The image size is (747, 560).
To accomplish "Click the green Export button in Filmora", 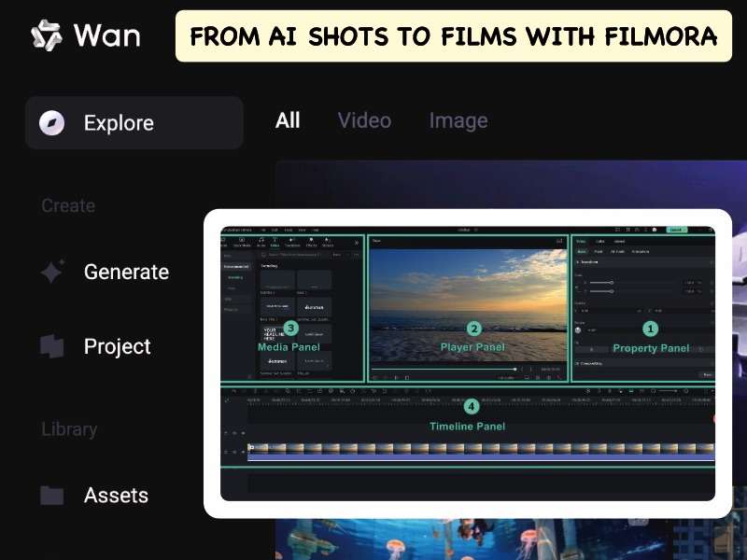I will (676, 230).
